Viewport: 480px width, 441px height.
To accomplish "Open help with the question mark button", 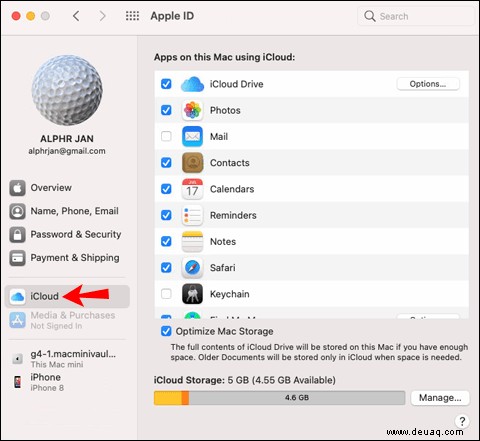I will click(x=462, y=421).
